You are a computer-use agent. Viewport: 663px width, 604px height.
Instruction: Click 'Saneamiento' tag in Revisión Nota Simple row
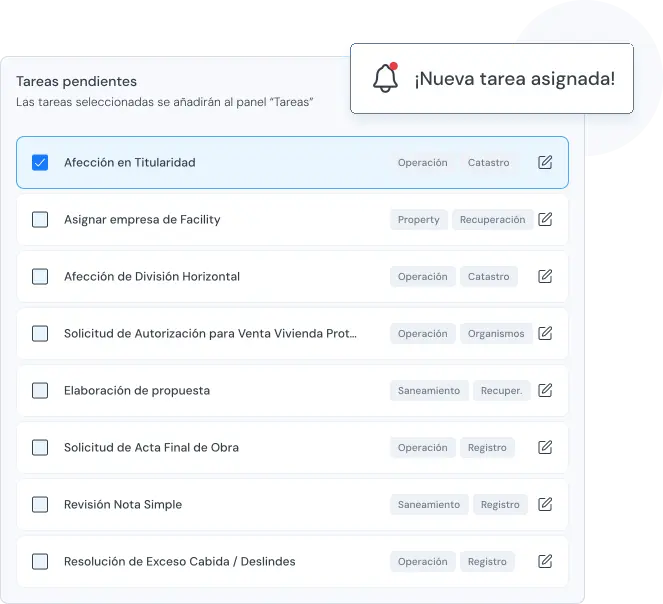click(429, 505)
